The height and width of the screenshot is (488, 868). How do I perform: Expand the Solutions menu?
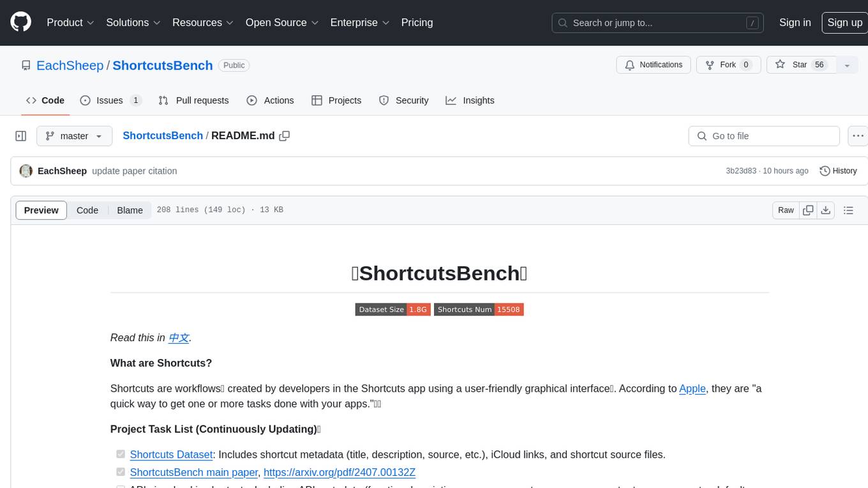tap(133, 22)
